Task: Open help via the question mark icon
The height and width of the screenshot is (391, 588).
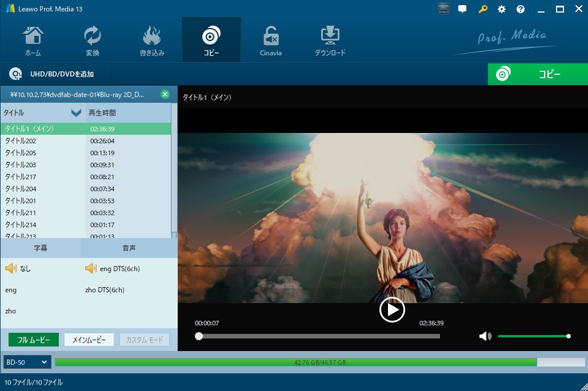Action: coord(521,9)
